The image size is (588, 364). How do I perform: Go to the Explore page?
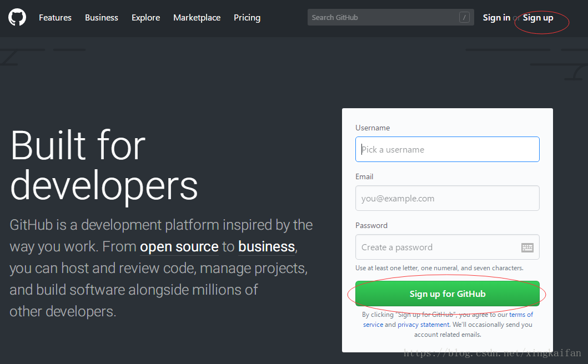(x=146, y=18)
